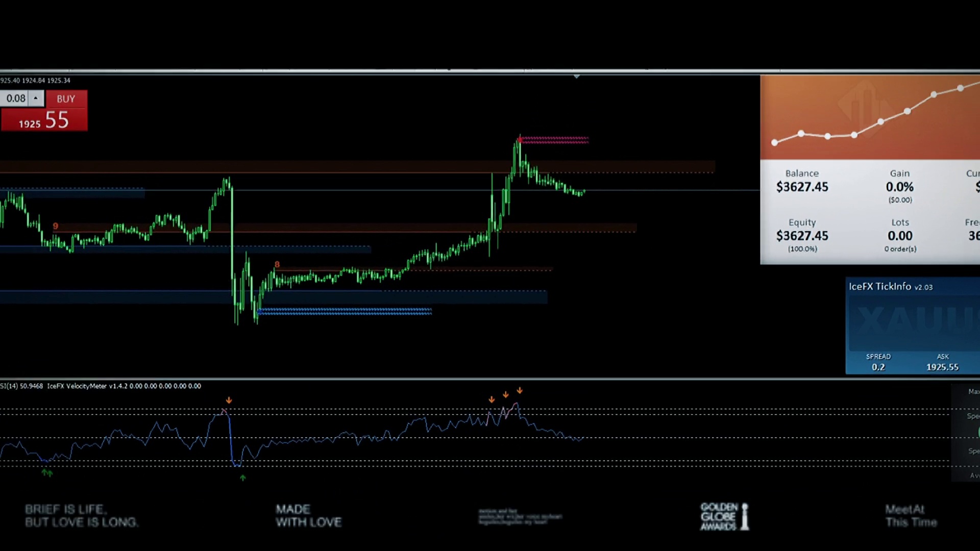Click the chart shift triangle marker at top
The image size is (980, 551).
[x=576, y=77]
